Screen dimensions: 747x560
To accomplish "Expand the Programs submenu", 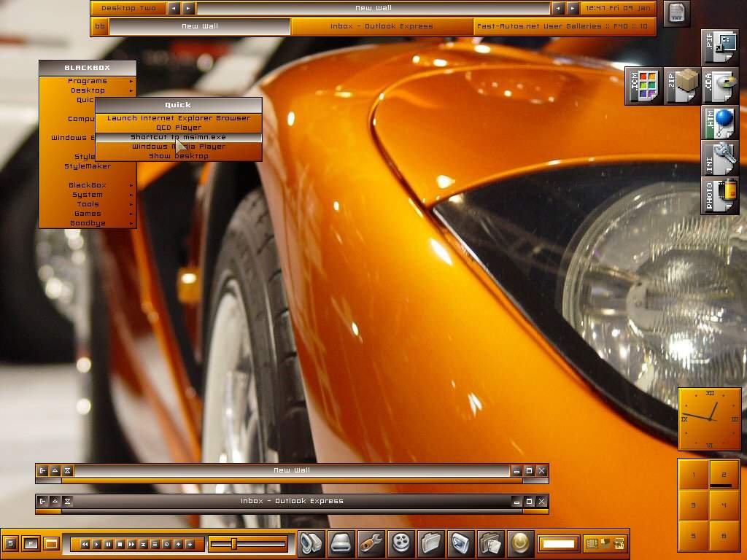I will 88,81.
